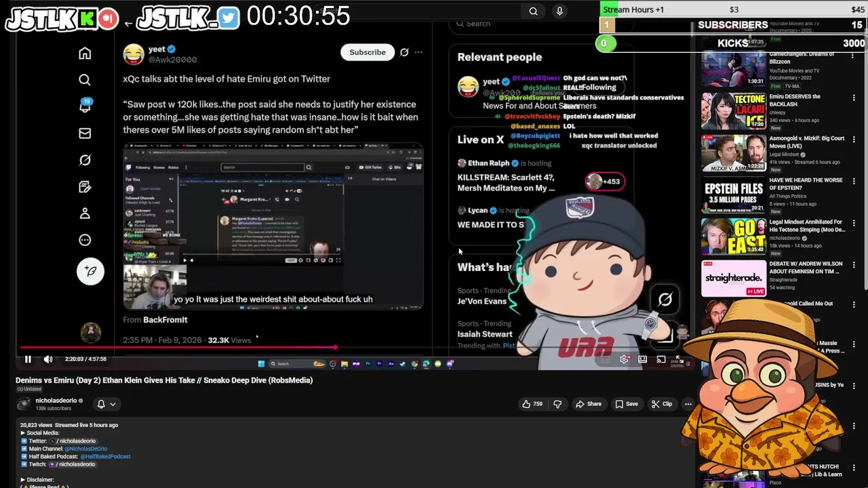The width and height of the screenshot is (868, 488).
Task: Click floating Grok button over trends
Action: (665, 300)
